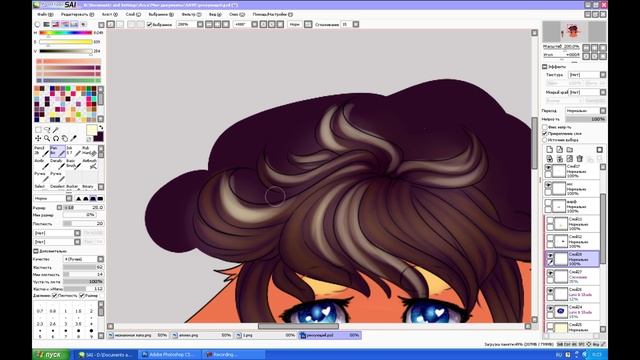Open the second [Нет] brush texture dropdown
640x360 pixels.
[x=57, y=242]
